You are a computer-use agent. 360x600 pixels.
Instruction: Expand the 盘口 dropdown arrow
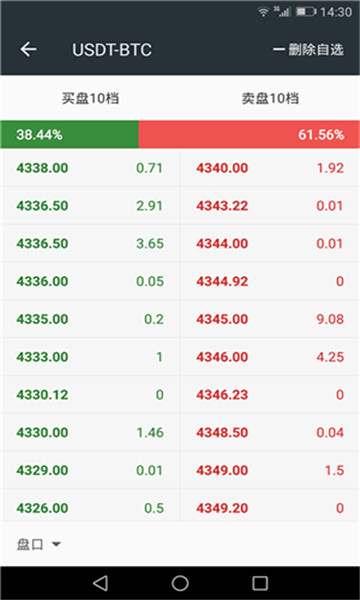pyautogui.click(x=56, y=544)
